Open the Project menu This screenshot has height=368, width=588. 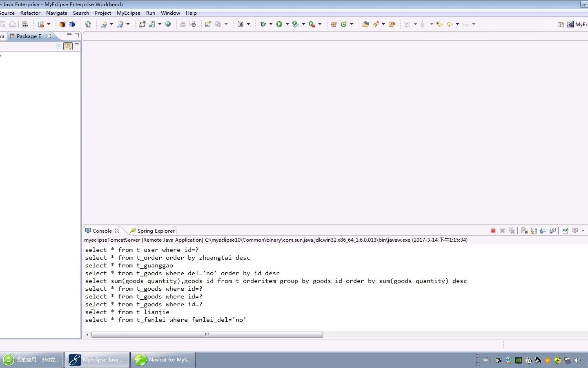103,13
